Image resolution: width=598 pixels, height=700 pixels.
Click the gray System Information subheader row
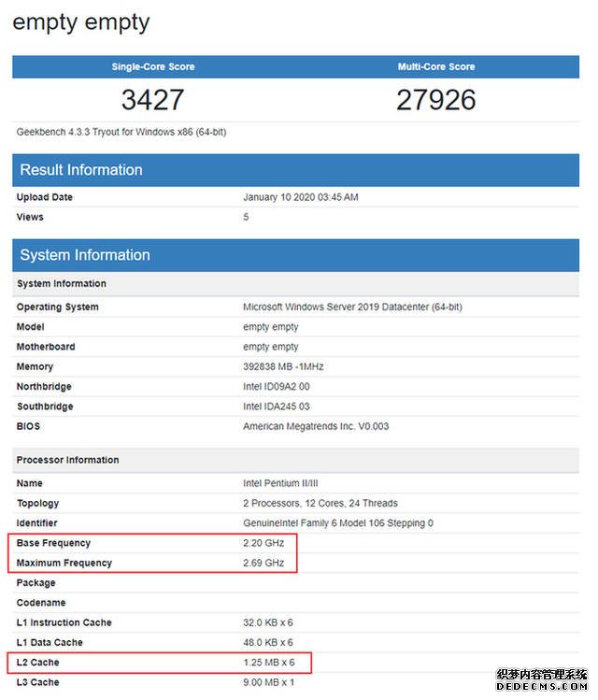pyautogui.click(x=295, y=283)
